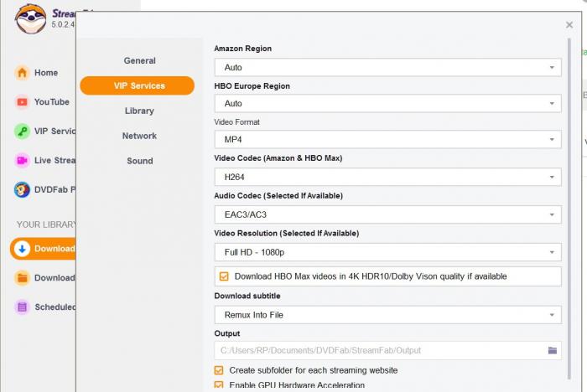Close the settings dialog
The image size is (587, 392).
coord(569,25)
